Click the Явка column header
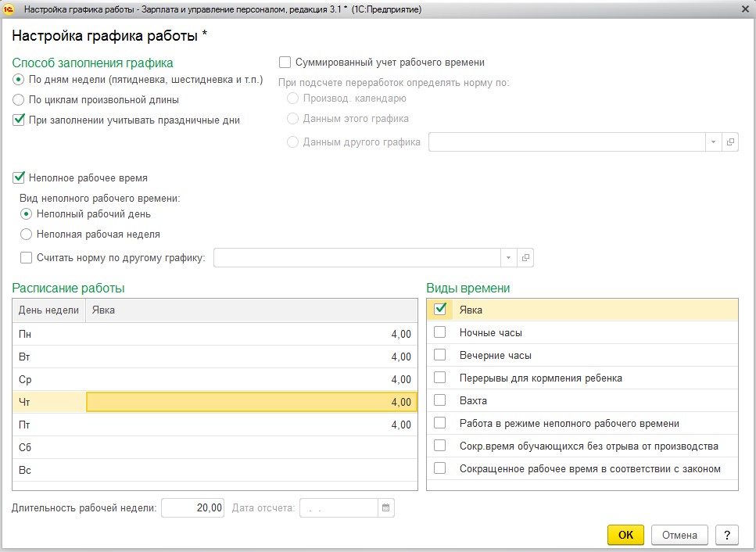The image size is (756, 552). [x=252, y=310]
